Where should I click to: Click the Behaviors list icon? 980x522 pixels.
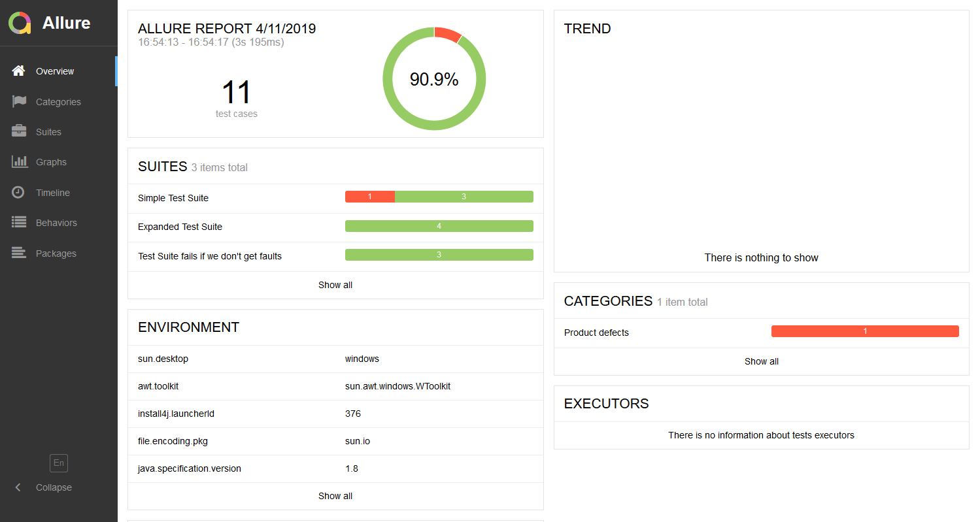point(19,222)
